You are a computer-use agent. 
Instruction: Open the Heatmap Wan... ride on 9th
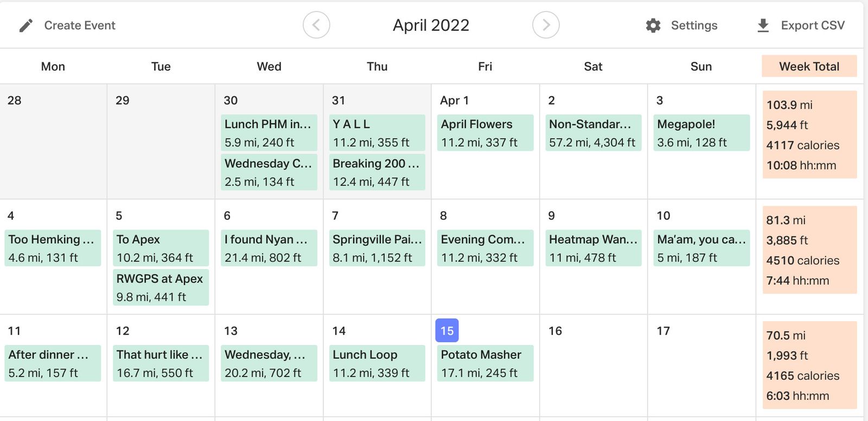tap(593, 248)
